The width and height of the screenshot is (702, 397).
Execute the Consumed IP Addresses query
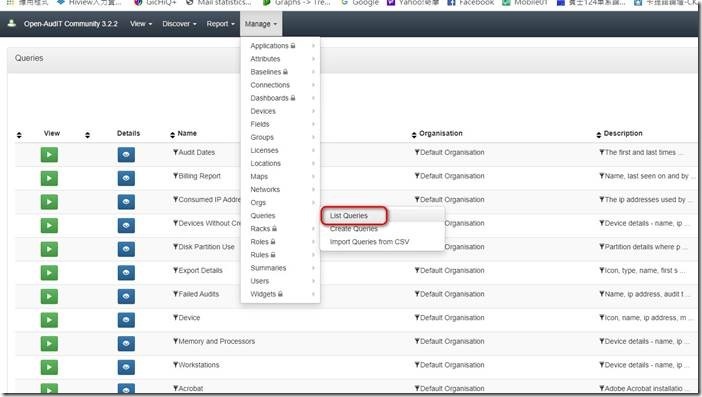pyautogui.click(x=49, y=202)
